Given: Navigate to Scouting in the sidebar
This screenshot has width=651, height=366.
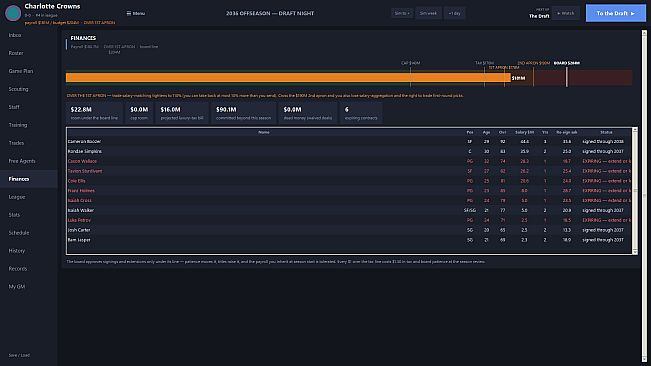Looking at the screenshot, I should click(x=29, y=89).
